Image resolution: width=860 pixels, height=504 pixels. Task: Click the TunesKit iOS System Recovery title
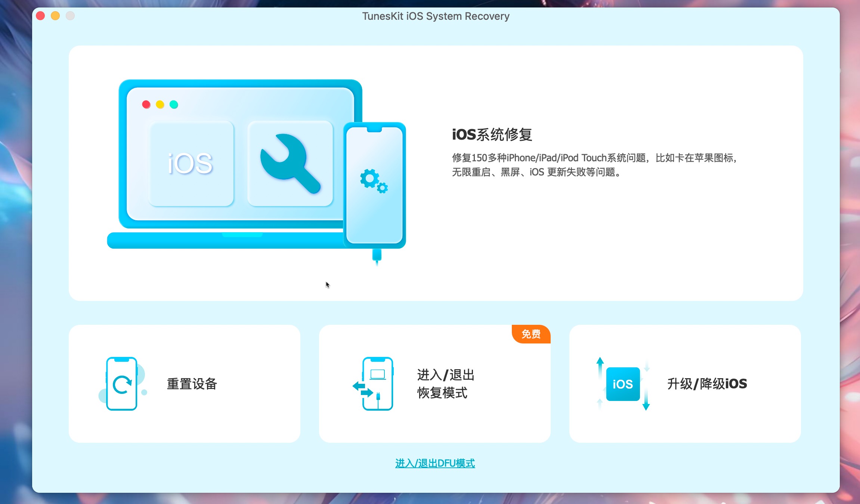(436, 16)
